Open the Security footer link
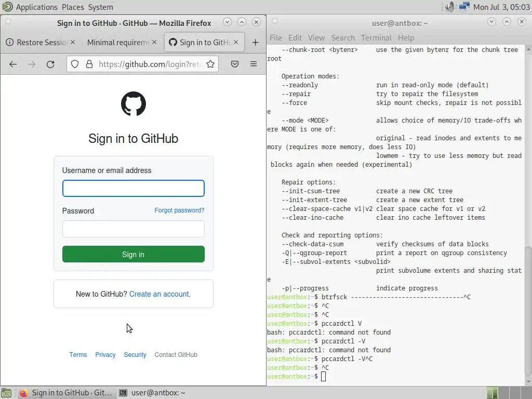 point(135,354)
